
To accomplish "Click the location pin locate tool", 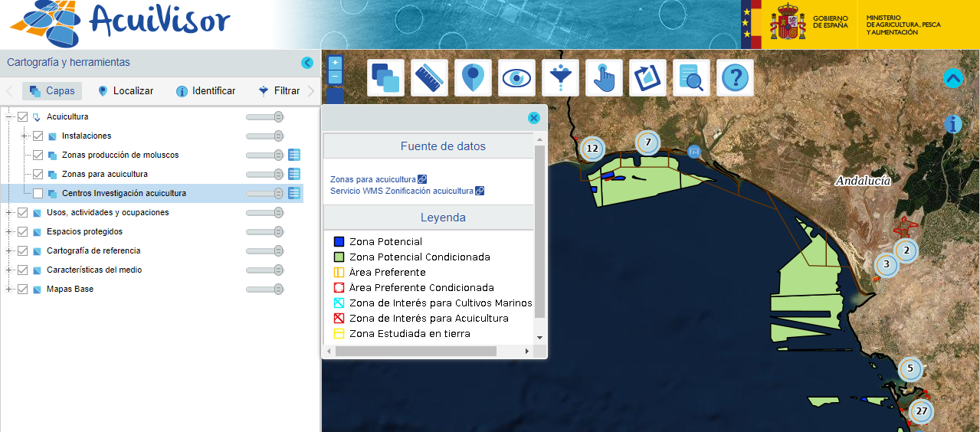I will 473,77.
